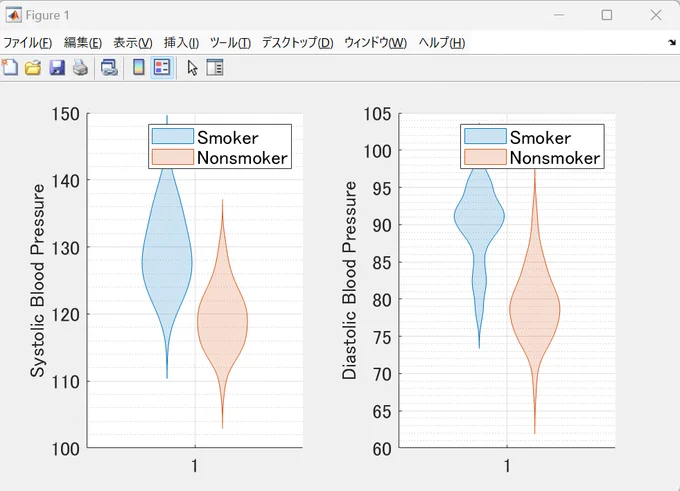Click the 90 tick label on diastolic axis
The width and height of the screenshot is (680, 491).
[x=382, y=226]
